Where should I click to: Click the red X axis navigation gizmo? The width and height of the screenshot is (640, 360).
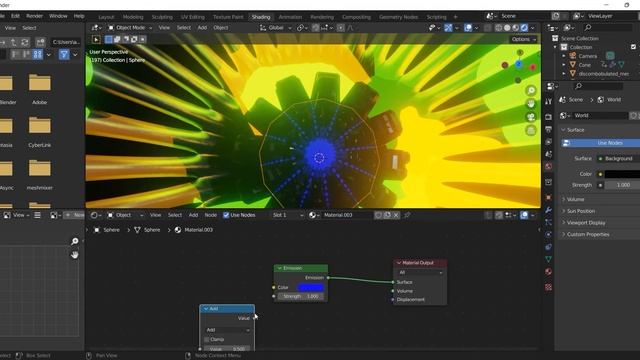(x=533, y=67)
